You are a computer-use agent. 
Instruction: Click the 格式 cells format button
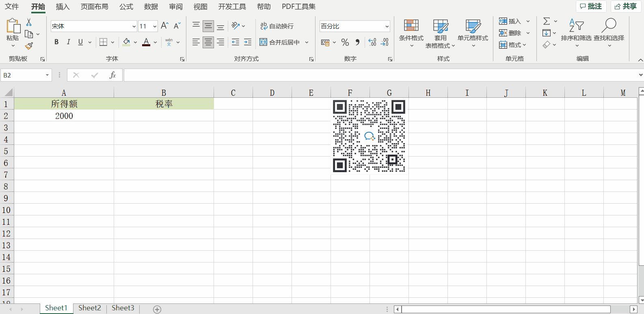pos(513,45)
